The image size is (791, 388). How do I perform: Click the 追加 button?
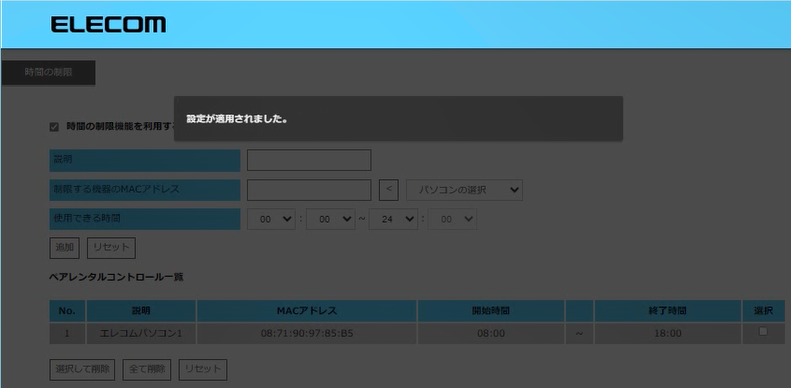coord(65,248)
